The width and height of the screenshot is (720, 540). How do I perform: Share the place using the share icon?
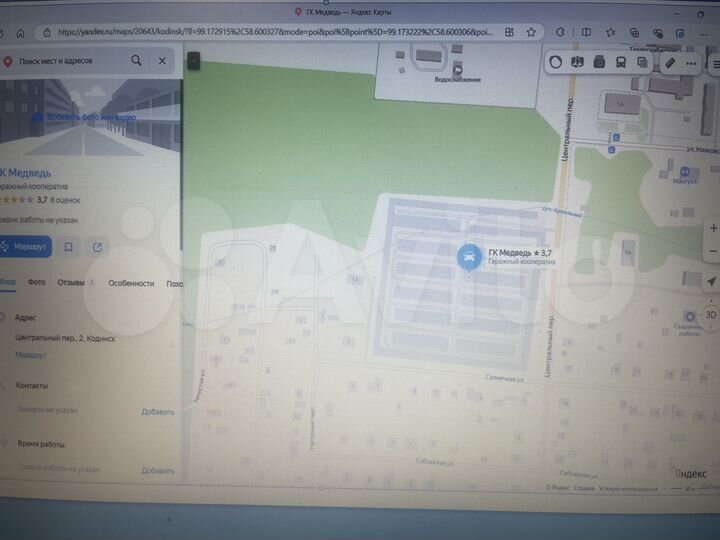[97, 246]
